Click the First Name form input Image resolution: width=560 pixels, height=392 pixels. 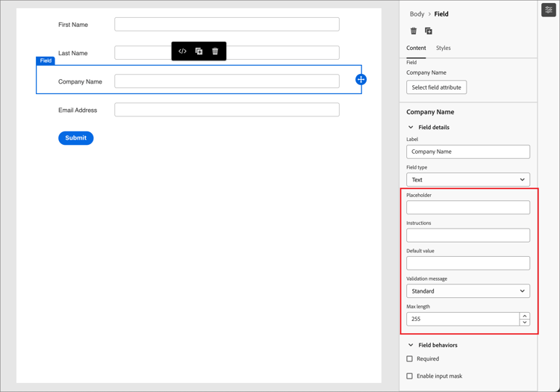coord(227,25)
